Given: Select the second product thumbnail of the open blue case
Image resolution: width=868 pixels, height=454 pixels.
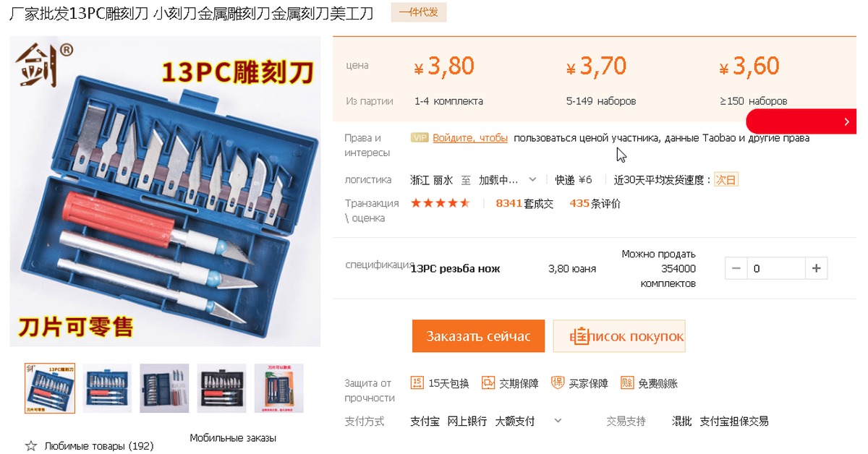Looking at the screenshot, I should tap(107, 388).
